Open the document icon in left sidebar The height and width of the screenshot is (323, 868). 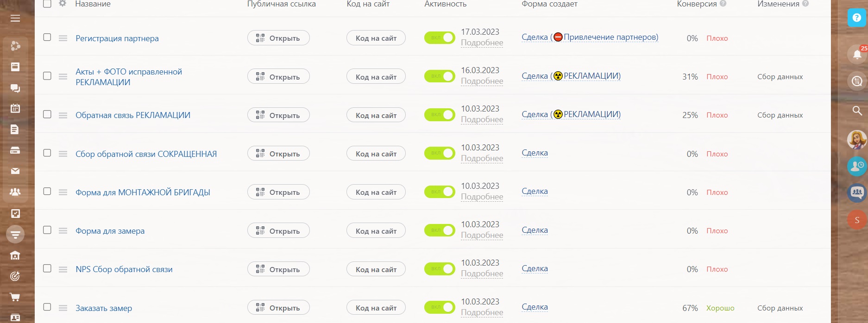point(15,130)
